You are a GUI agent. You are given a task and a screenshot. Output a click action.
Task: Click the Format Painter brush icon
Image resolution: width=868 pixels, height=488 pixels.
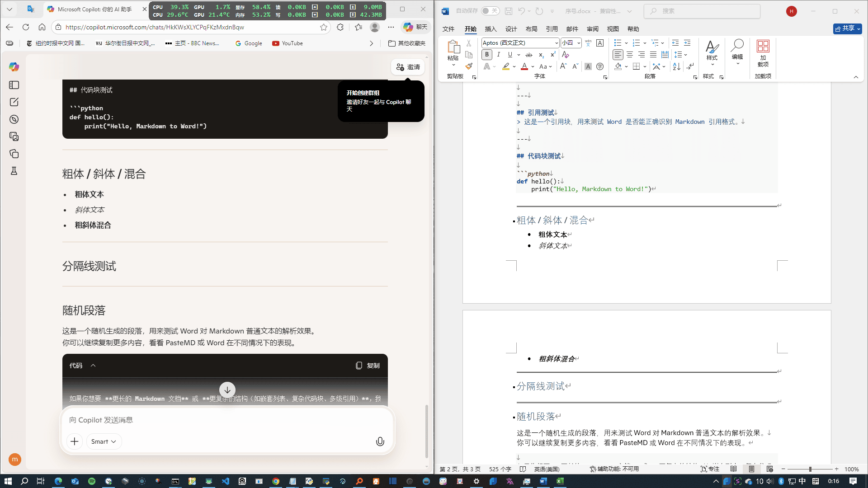tap(469, 66)
